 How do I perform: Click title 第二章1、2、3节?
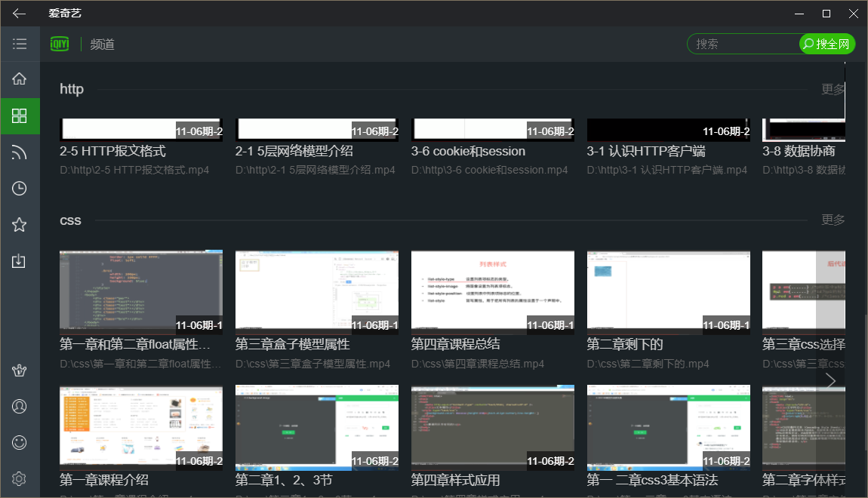click(284, 480)
